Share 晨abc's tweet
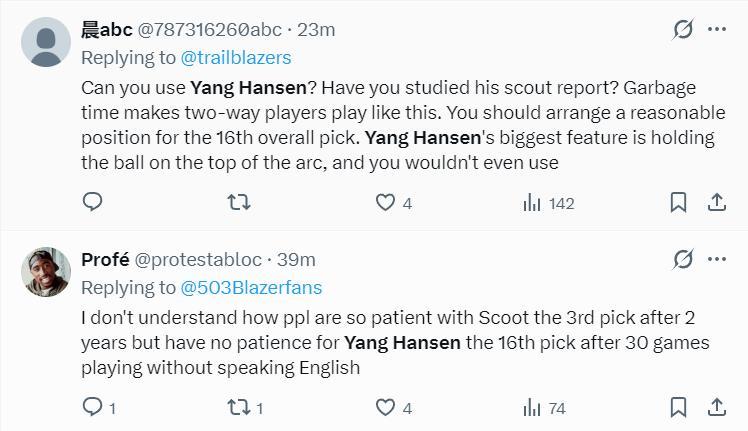Image resolution: width=748 pixels, height=431 pixels. [716, 203]
